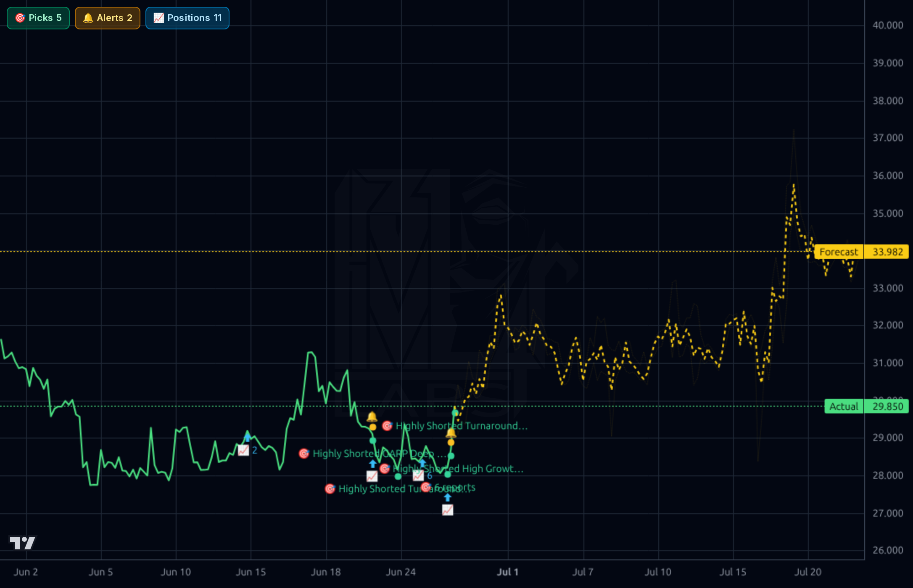Click the position count '2' text
Viewport: 913px width, 588px height.
(x=255, y=451)
